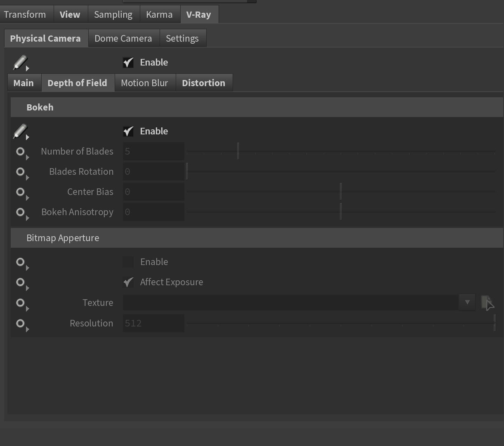This screenshot has height=446, width=504.
Task: Click the gear icon next to Center Bias
Action: click(x=20, y=192)
